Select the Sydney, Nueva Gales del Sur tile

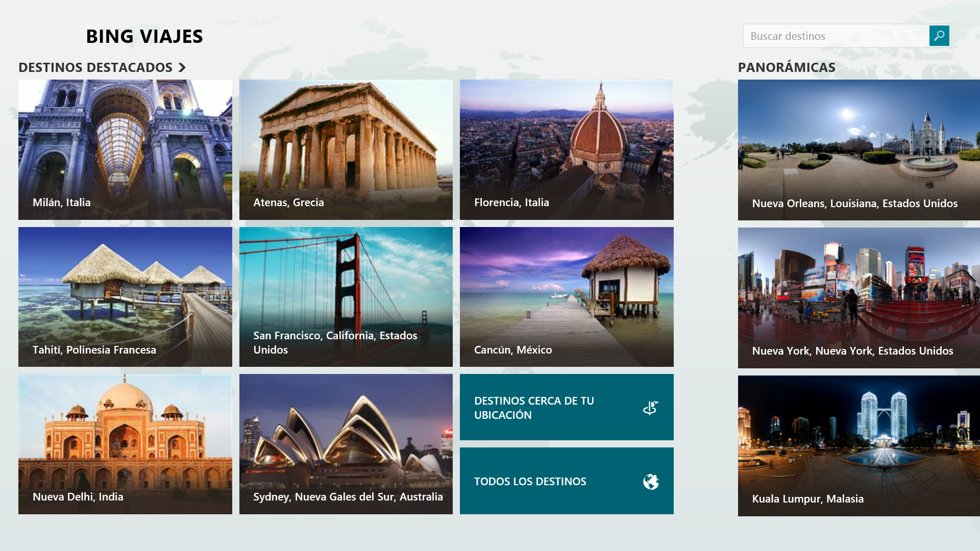pyautogui.click(x=346, y=444)
